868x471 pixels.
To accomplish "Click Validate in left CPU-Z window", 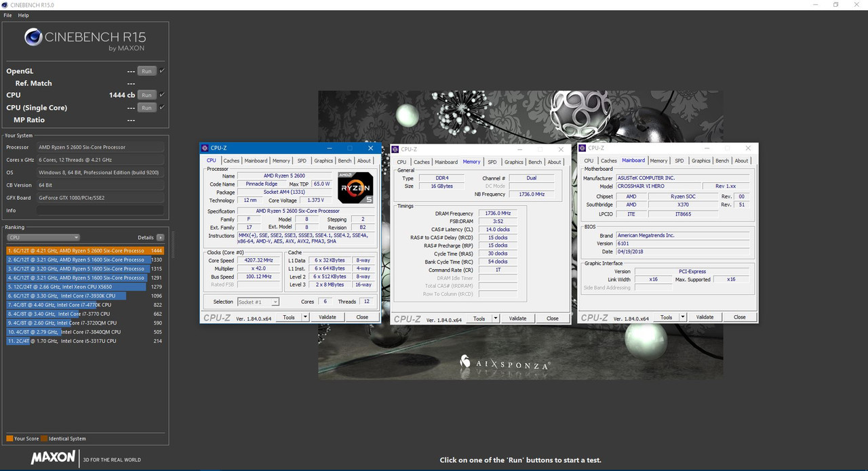I will click(327, 317).
